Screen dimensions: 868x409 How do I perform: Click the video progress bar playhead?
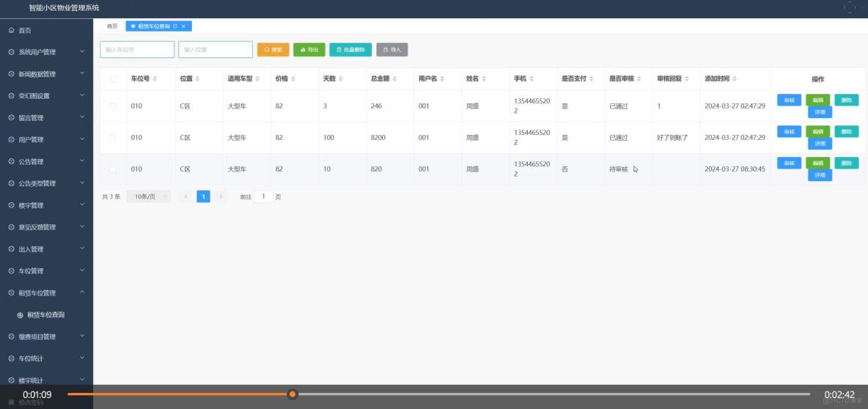(293, 394)
